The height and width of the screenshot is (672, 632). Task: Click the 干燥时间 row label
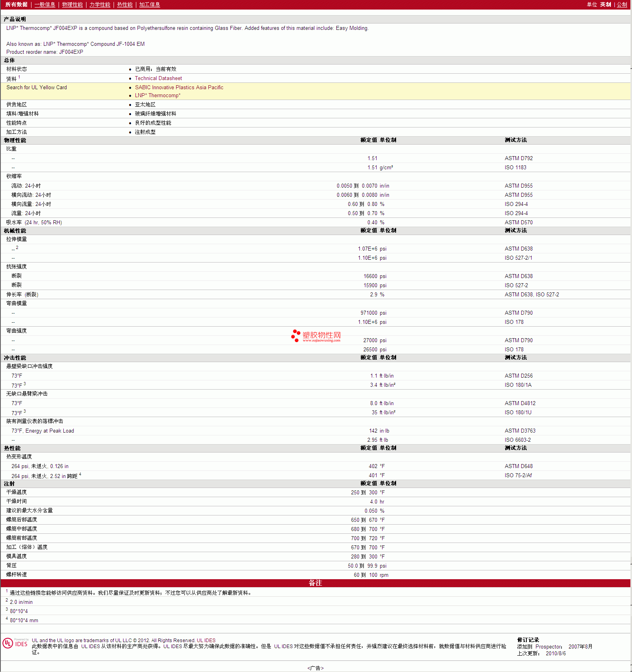click(x=16, y=502)
